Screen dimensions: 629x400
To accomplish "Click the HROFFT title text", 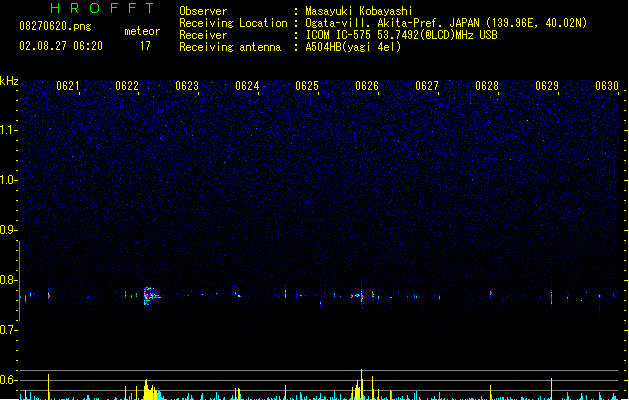I will pos(103,8).
